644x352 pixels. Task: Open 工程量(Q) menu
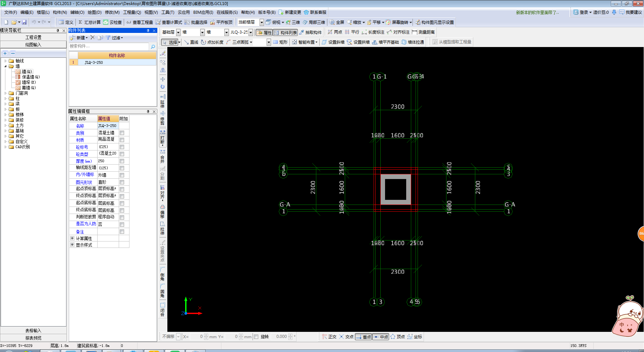(x=132, y=12)
